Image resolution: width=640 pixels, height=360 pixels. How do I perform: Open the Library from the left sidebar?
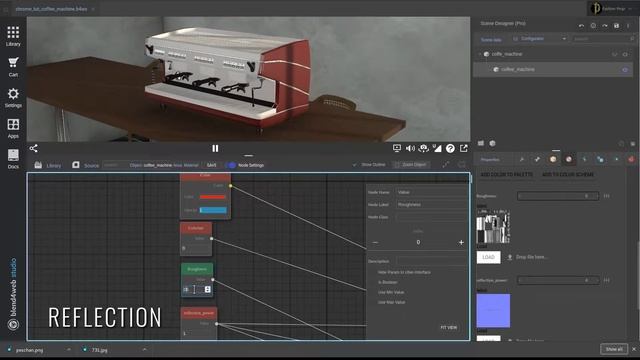click(13, 36)
